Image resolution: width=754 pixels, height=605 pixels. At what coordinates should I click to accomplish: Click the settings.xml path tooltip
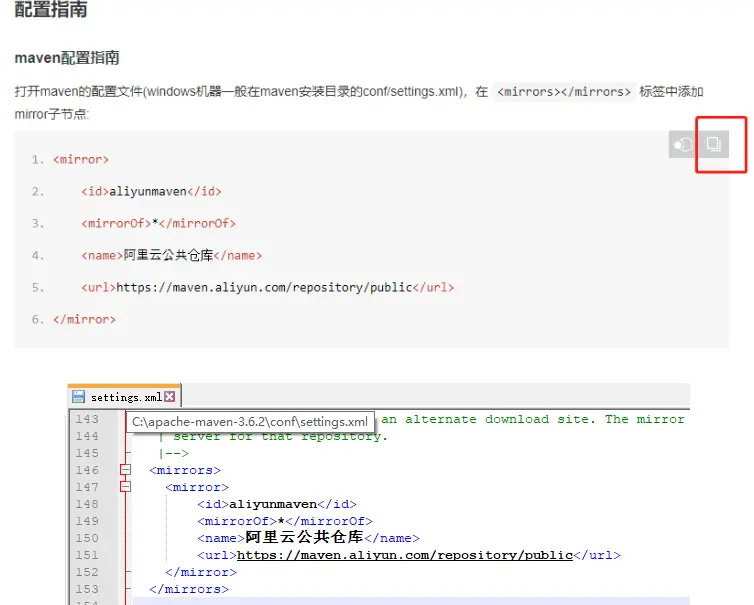(x=250, y=422)
